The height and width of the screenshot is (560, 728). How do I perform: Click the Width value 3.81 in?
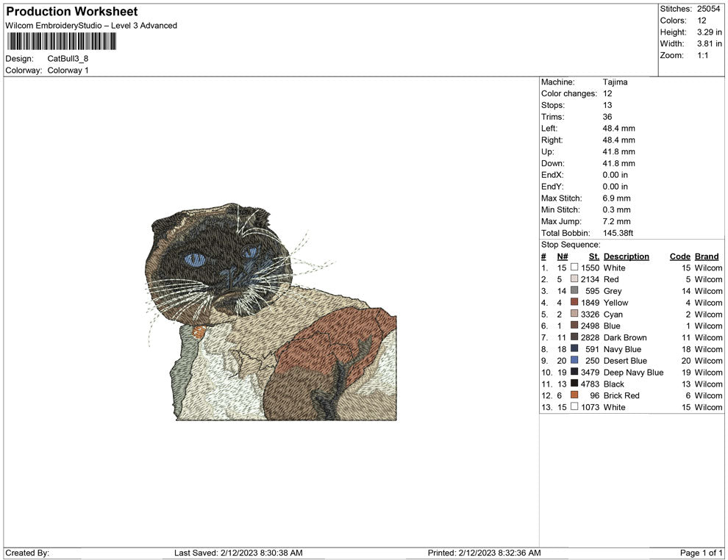[x=710, y=43]
